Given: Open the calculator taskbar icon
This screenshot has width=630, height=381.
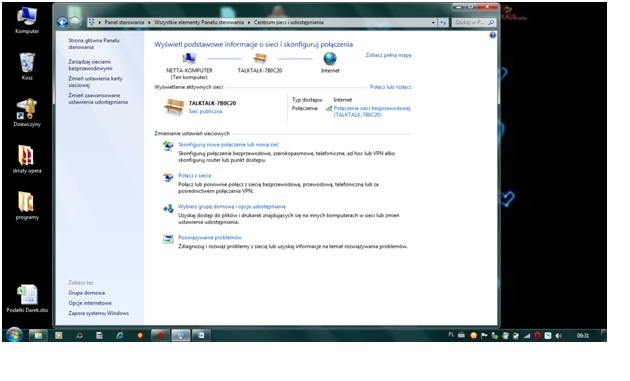Looking at the screenshot, I should point(99,335).
